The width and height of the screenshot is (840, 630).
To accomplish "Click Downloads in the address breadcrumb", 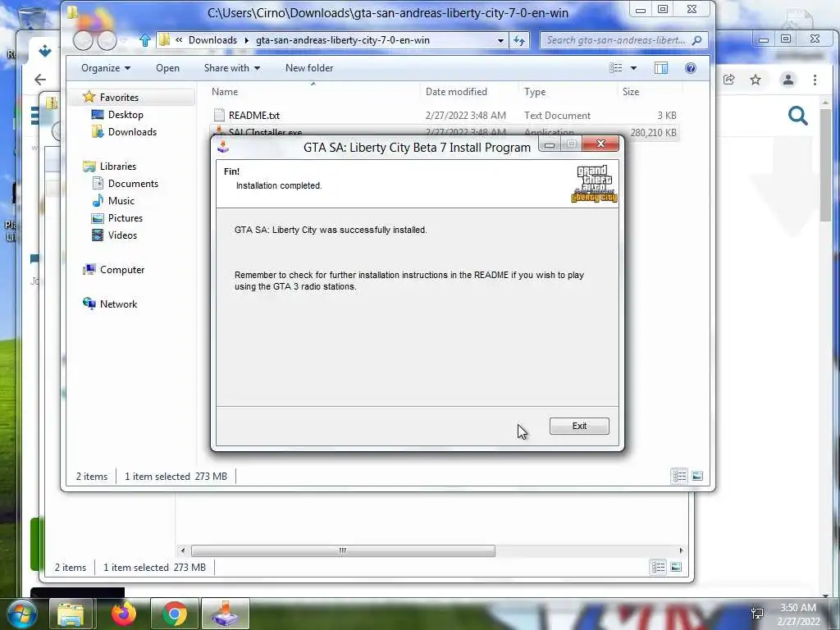I will click(x=212, y=40).
